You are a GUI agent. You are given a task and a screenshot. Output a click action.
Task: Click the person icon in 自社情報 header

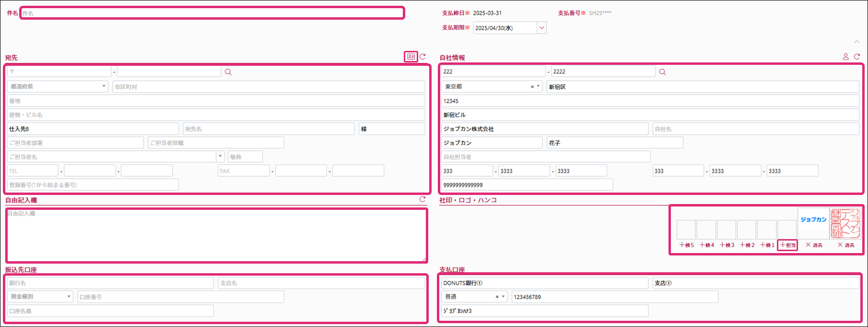pos(845,57)
